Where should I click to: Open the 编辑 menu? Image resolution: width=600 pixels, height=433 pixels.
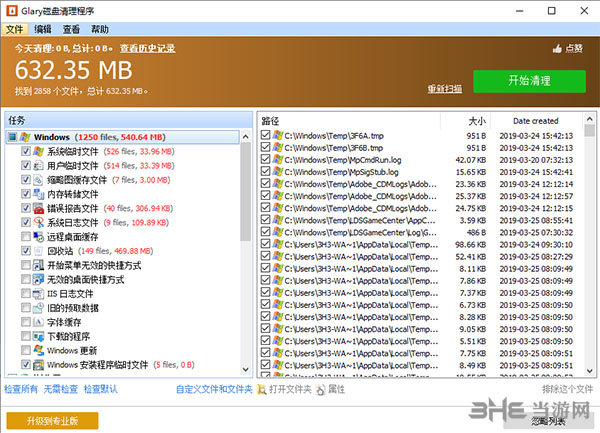click(42, 29)
